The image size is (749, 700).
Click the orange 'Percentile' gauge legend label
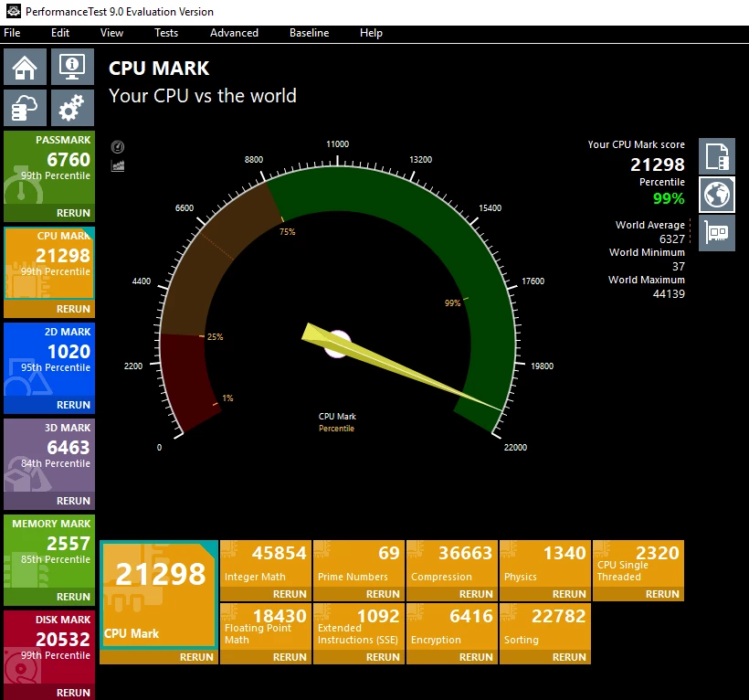[337, 429]
